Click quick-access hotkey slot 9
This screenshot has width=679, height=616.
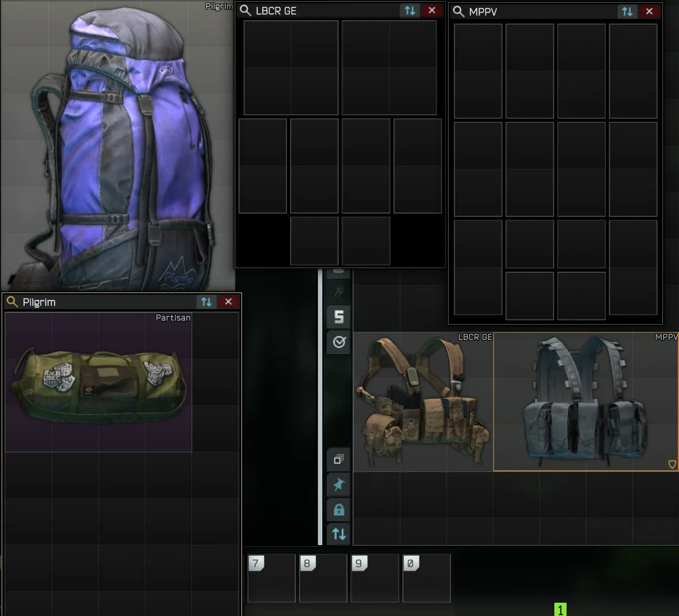pyautogui.click(x=375, y=578)
